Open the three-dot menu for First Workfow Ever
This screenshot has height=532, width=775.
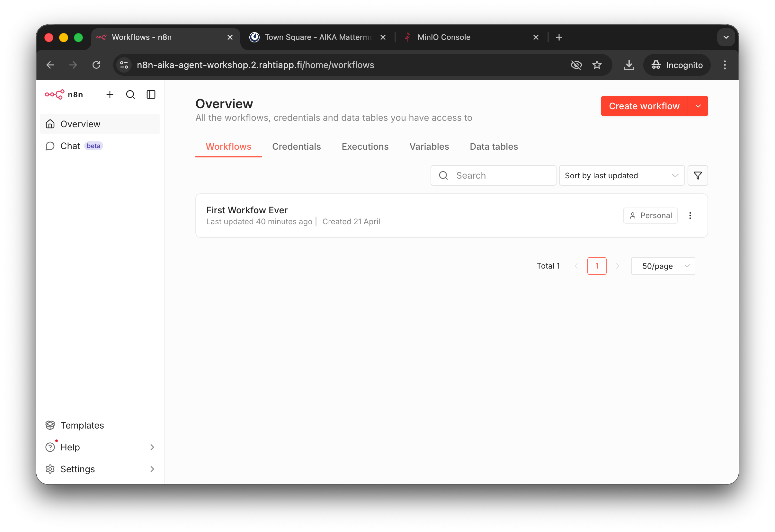(x=690, y=216)
